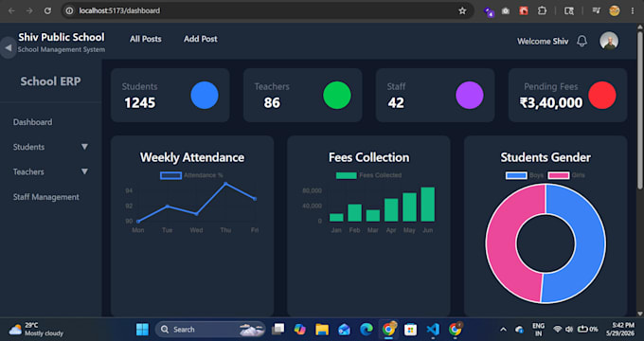This screenshot has width=644, height=341.
Task: Click the purple circle on Staff card
Action: [x=470, y=96]
